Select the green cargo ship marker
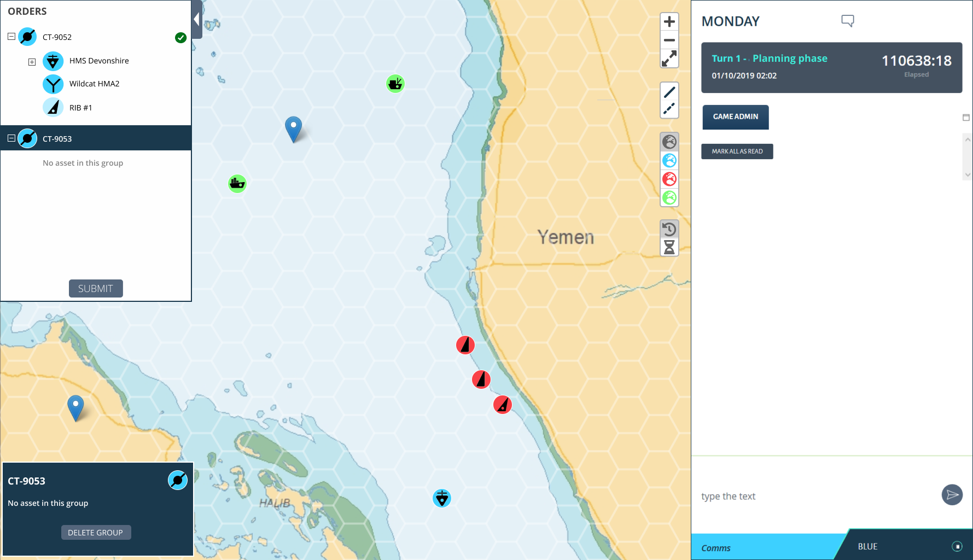The width and height of the screenshot is (973, 560). (237, 184)
